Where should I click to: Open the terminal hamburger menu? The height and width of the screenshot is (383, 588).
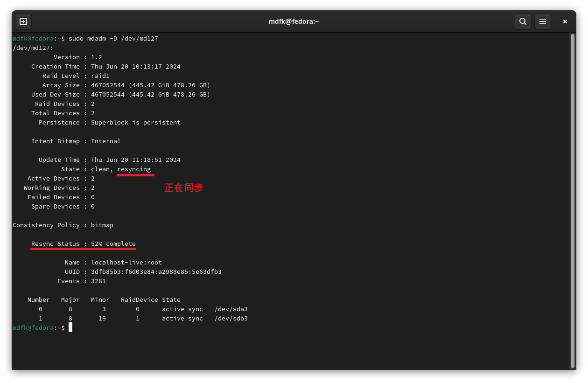tap(543, 21)
